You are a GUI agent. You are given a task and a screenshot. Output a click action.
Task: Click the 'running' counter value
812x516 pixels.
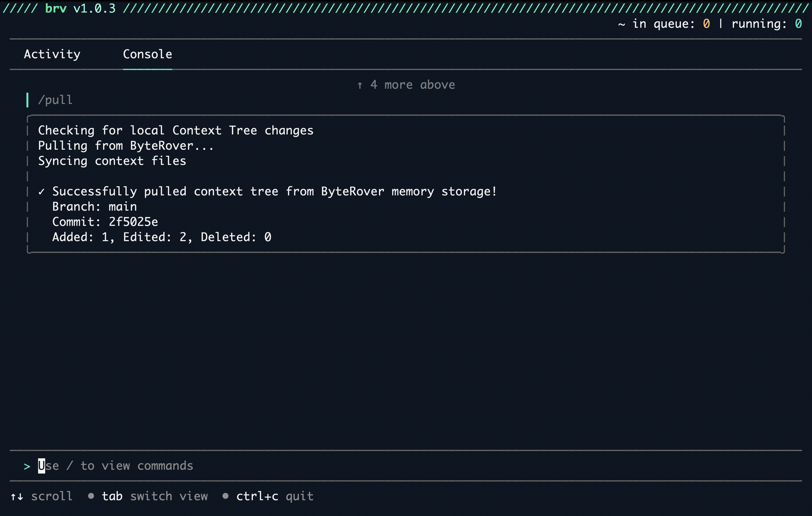click(798, 24)
